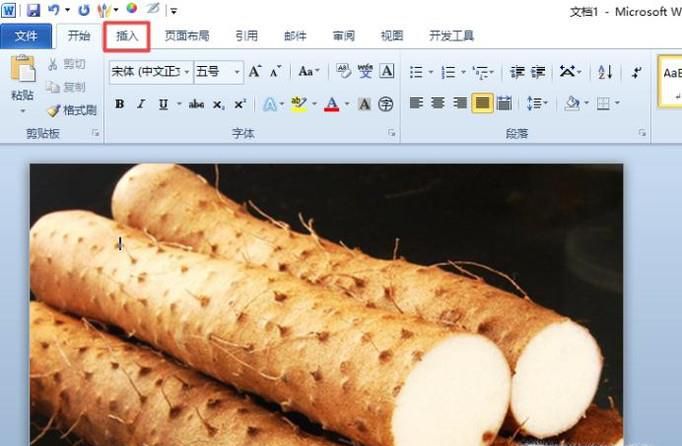Click the Word application icon in title bar
Screen dimensions: 682x446
pyautogui.click(x=9, y=10)
